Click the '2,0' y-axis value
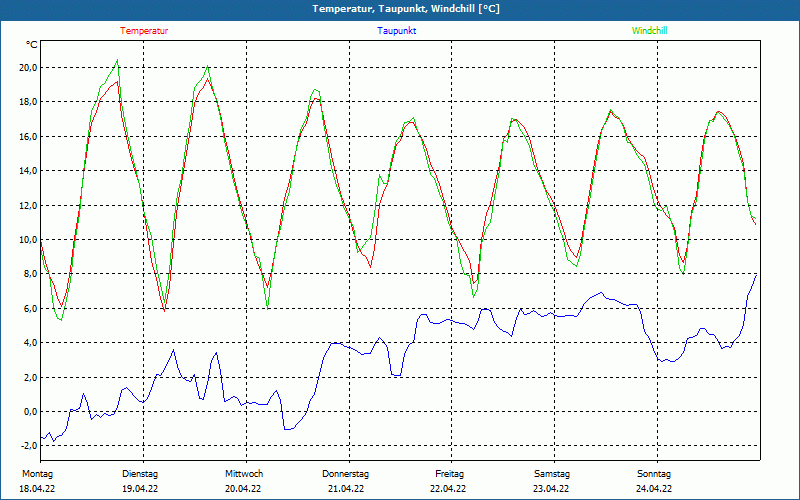 click(x=29, y=377)
